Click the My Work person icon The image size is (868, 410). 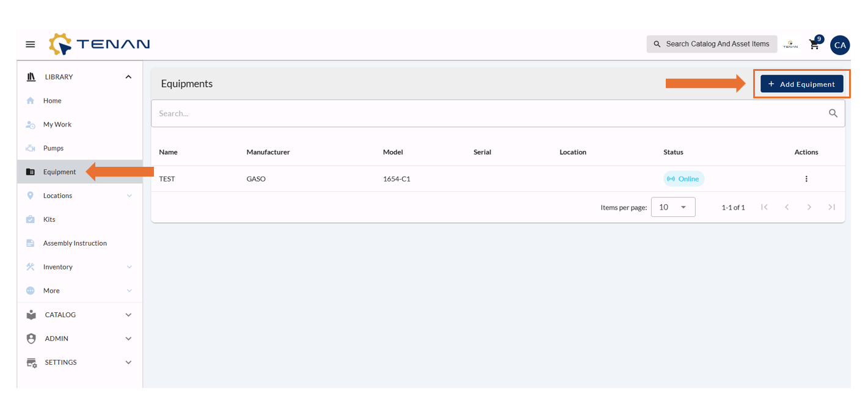(31, 125)
